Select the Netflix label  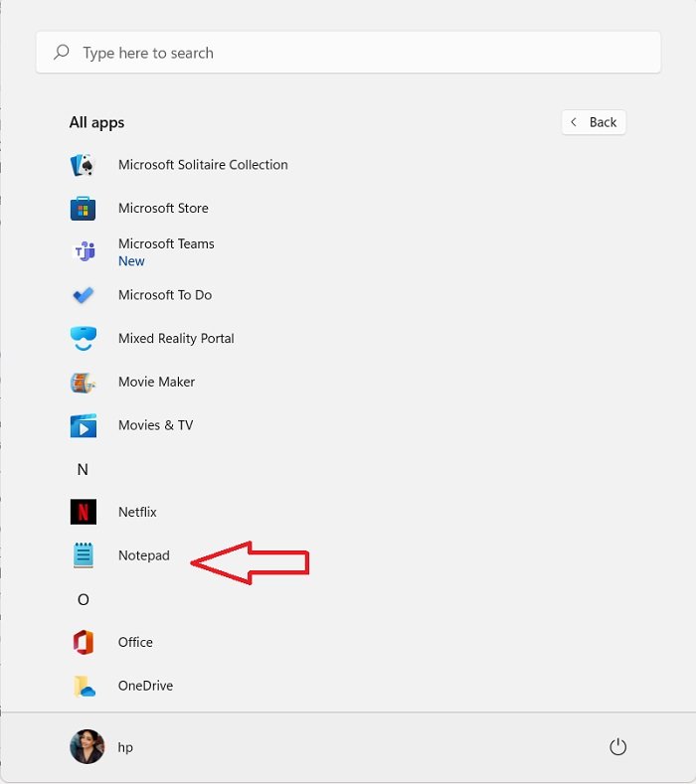pos(137,512)
